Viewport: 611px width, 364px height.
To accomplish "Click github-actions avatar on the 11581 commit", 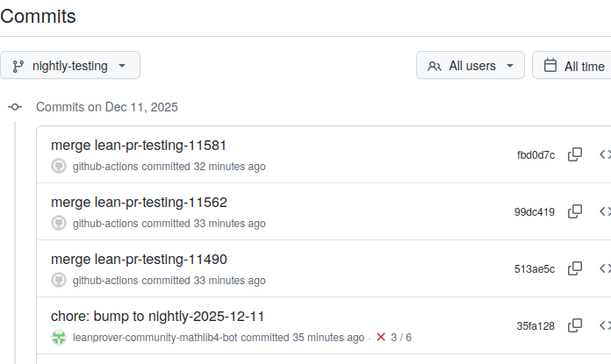I will click(59, 167).
